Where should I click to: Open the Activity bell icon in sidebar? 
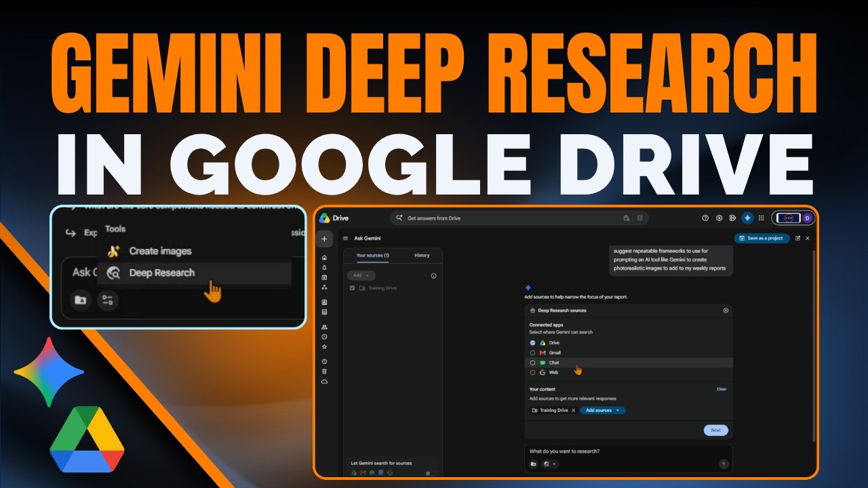tap(324, 268)
